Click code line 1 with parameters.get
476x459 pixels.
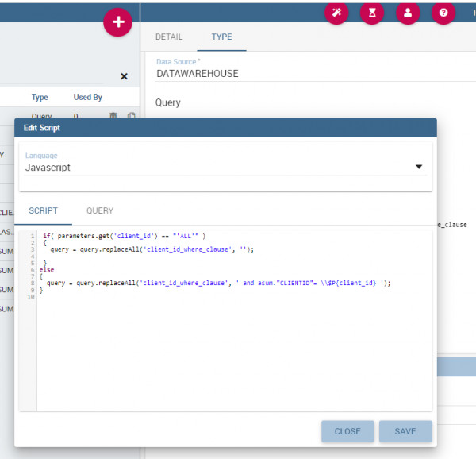(125, 236)
